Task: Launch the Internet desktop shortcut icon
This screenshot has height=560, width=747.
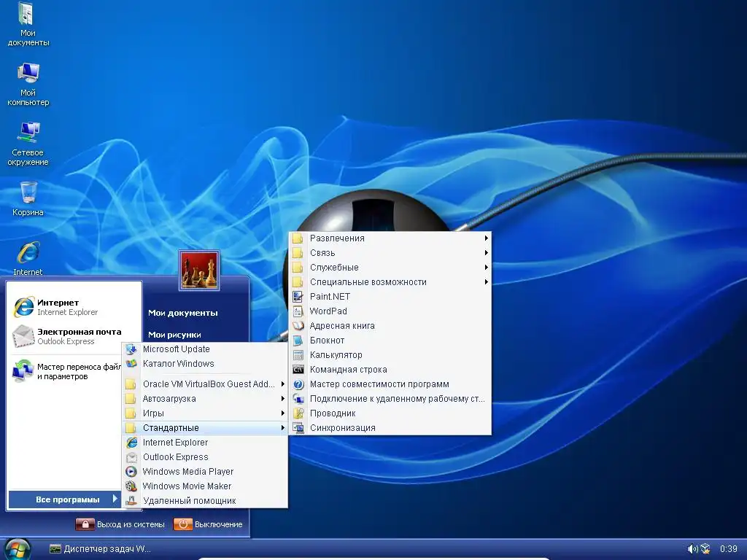Action: [x=28, y=259]
